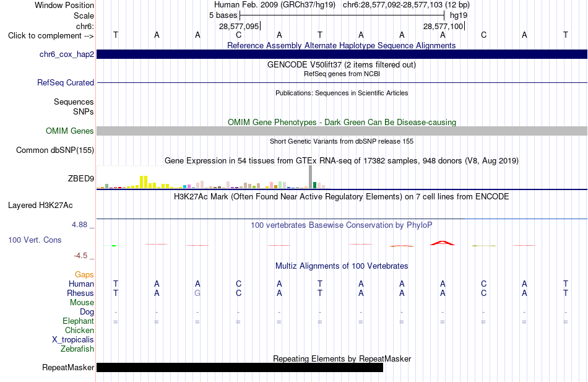Open Reference Assembly Alternate Haplotype Sequence Alignments title
This screenshot has height=382, width=588.
coord(341,45)
